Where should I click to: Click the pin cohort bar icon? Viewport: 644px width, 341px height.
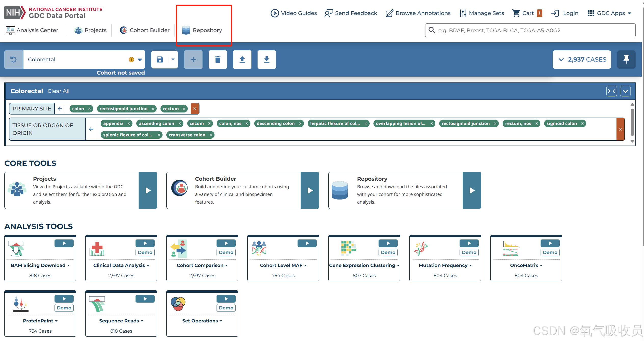coord(626,60)
